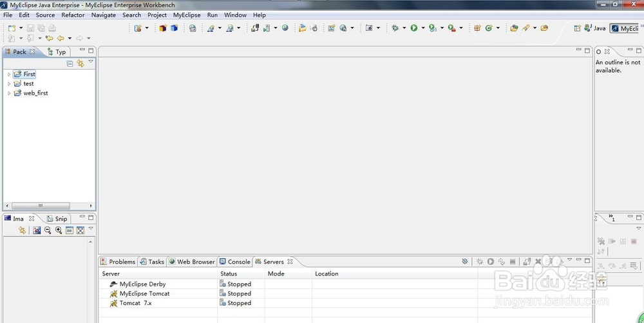Open the Package Explorer view menu triangle
644x323 pixels.
click(x=91, y=62)
